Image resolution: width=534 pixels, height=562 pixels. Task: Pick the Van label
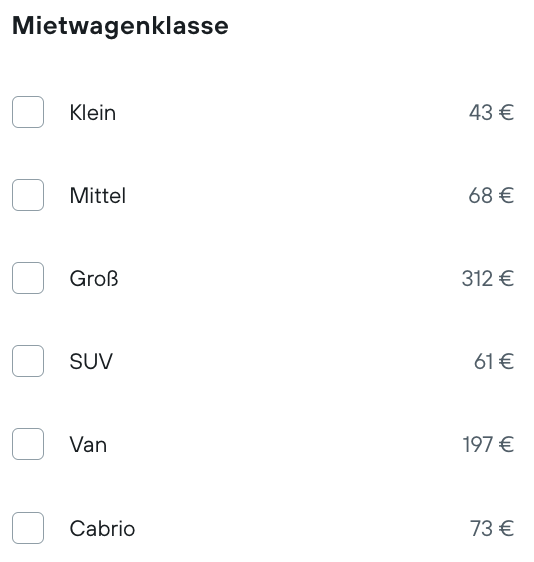coord(88,445)
